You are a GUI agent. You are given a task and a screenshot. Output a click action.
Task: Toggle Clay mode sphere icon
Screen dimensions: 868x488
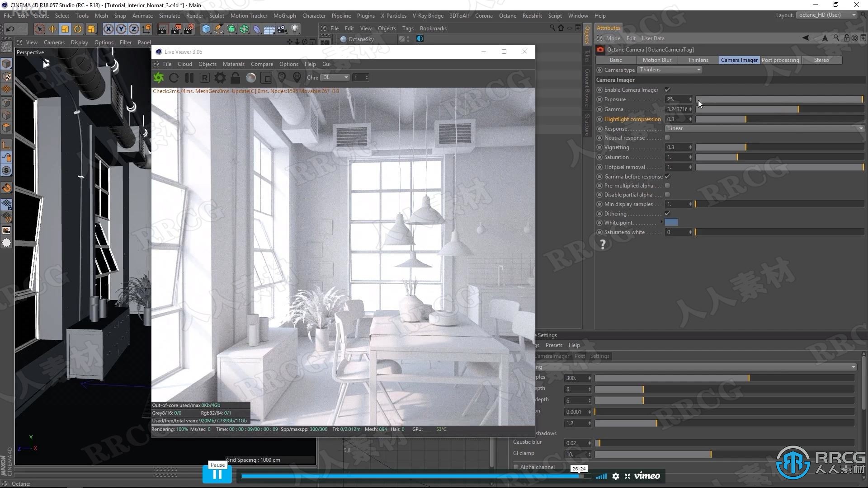coord(251,78)
